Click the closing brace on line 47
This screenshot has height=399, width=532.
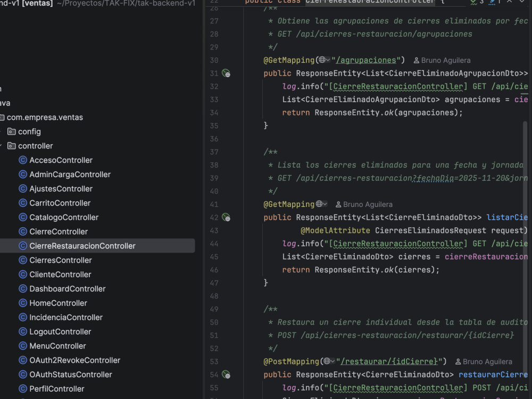click(266, 282)
